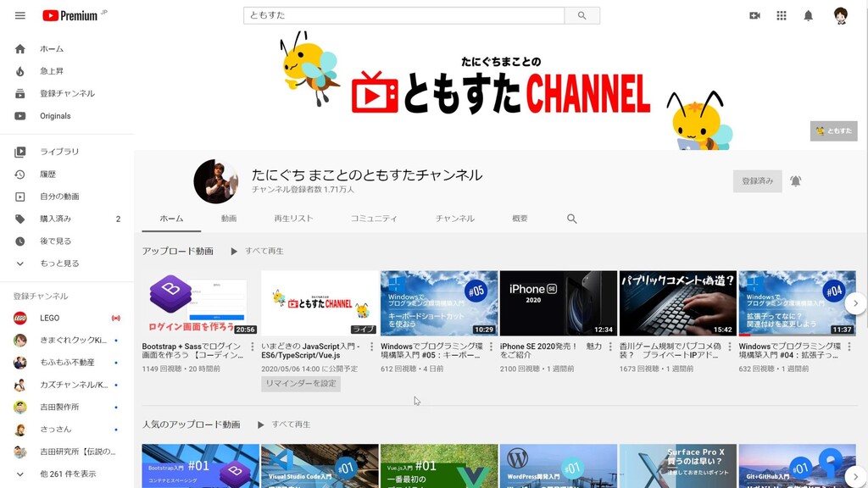Switch to the チャンネル tab
This screenshot has width=868, height=488.
(454, 219)
